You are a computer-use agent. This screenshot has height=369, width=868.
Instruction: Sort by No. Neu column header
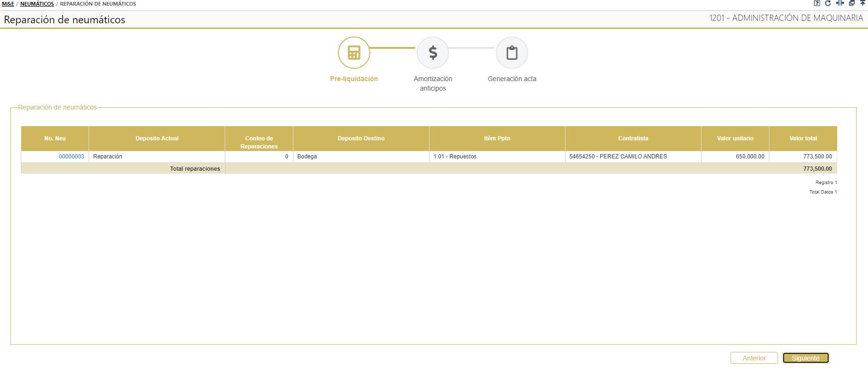pyautogui.click(x=55, y=138)
